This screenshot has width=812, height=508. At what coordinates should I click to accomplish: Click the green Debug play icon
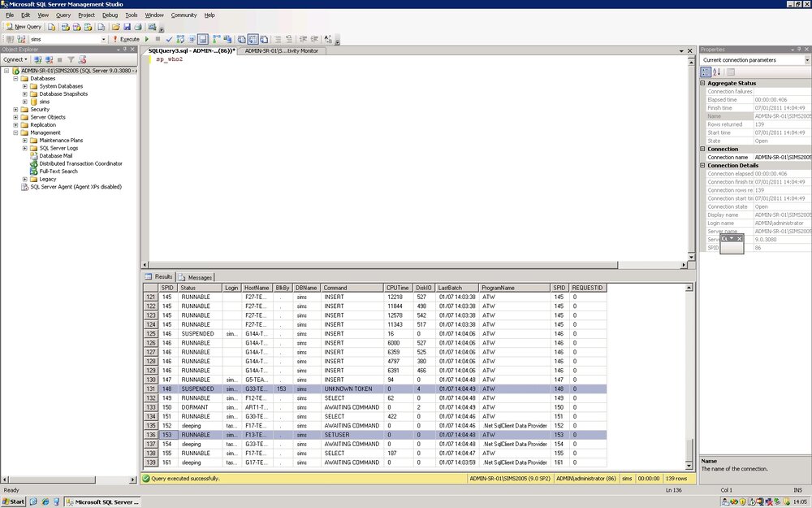pyautogui.click(x=147, y=39)
